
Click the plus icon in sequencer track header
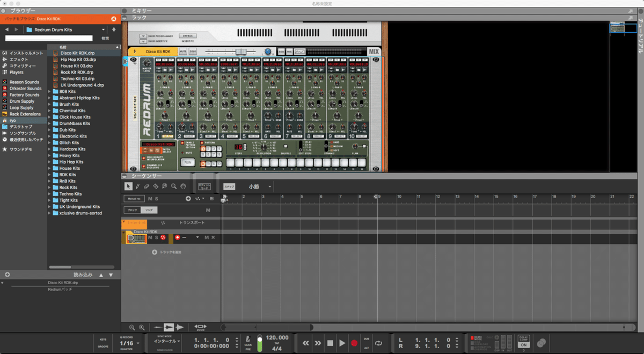(x=188, y=199)
